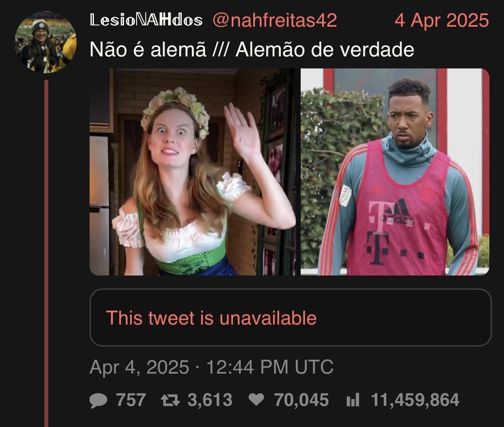
Task: Open the profile avatar picture
Action: coord(46,43)
